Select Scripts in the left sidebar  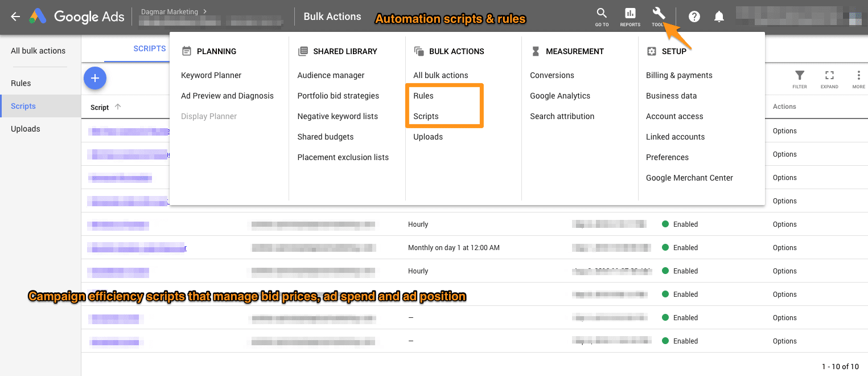click(x=23, y=106)
